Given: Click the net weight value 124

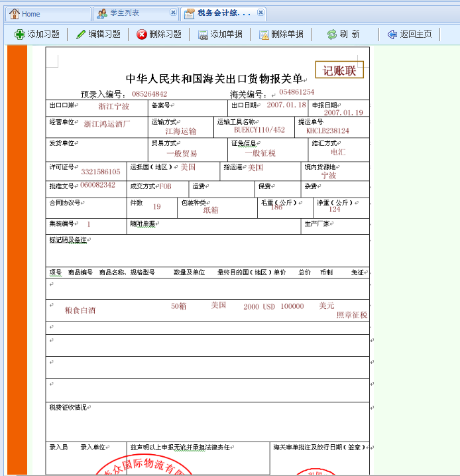Looking at the screenshot, I should click(x=334, y=209).
